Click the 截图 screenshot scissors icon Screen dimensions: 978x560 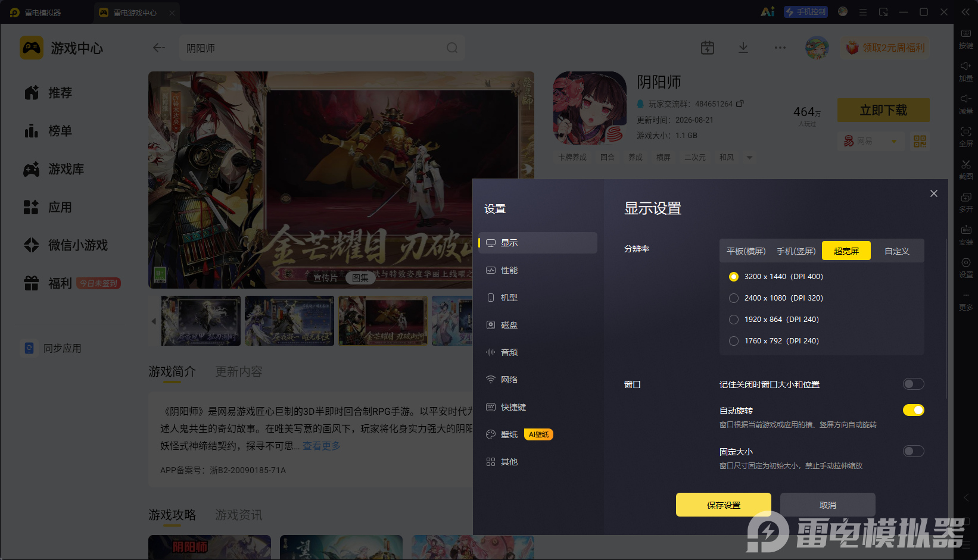coord(966,170)
